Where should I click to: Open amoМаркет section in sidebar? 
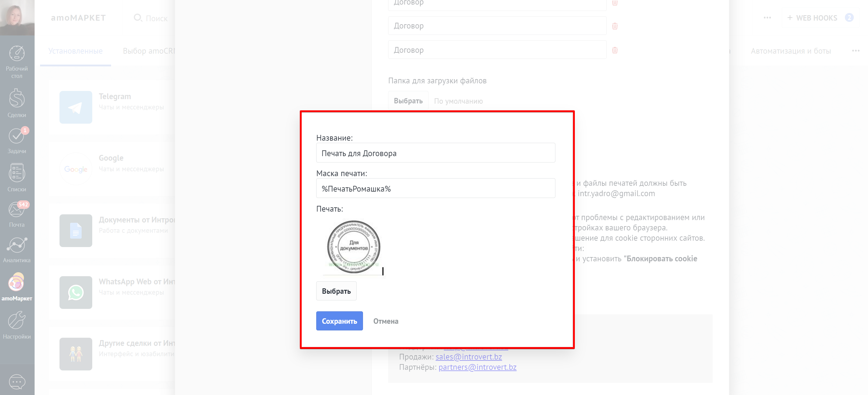coord(17,287)
